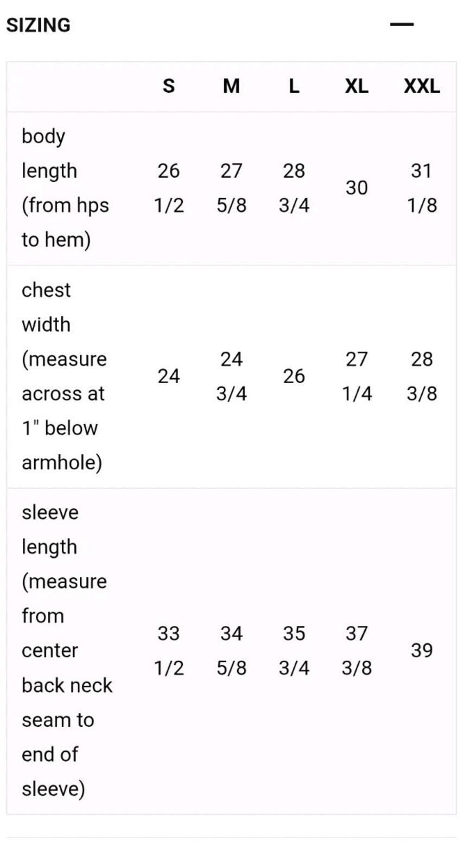Screen dimensions: 476x868
Task: Select the XL size column header
Action: 357,86
